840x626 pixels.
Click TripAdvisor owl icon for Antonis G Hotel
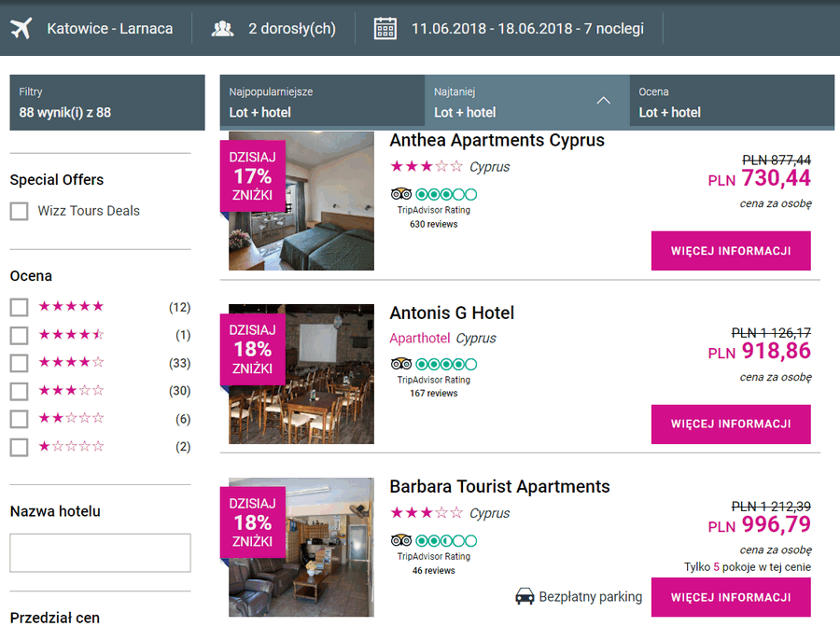(x=401, y=364)
